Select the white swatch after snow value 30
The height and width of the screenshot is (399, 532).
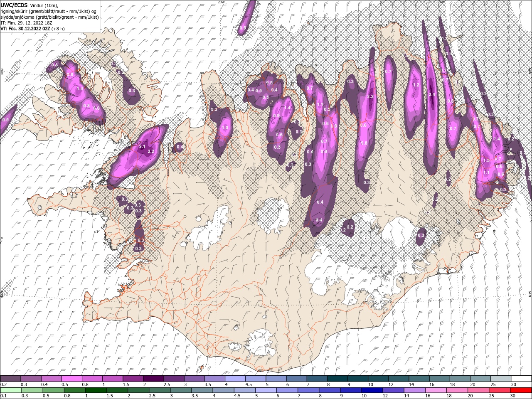click(x=521, y=379)
